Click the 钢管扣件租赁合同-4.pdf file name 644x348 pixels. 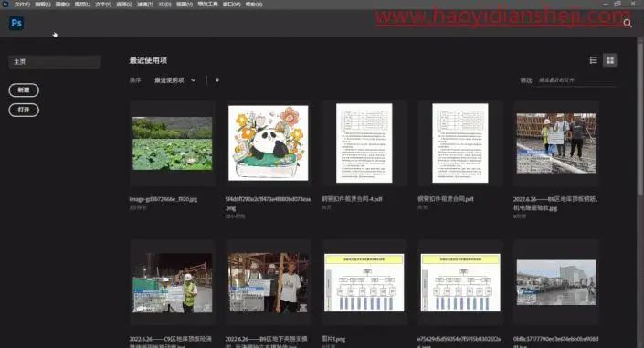click(352, 199)
